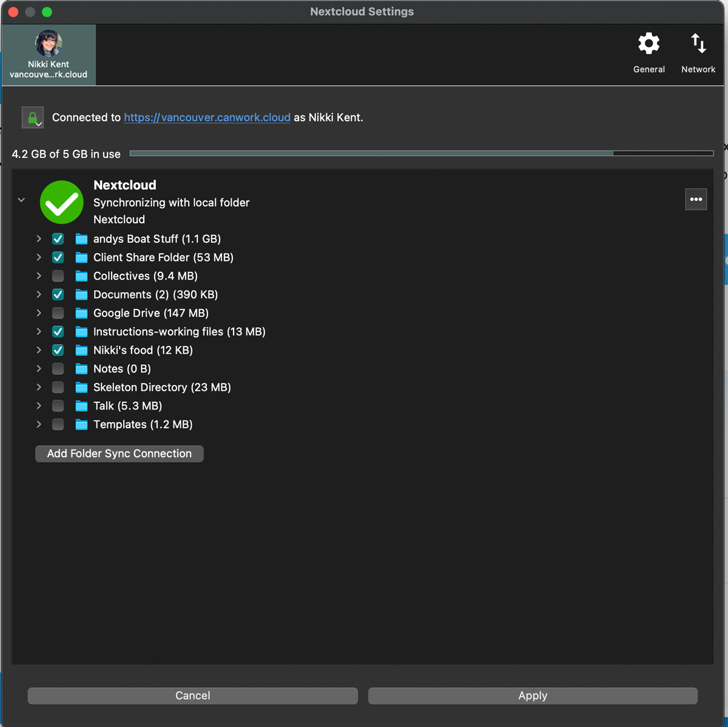Expand andys Boat Stuff folder
Screen dimensions: 728x727
pos(39,239)
